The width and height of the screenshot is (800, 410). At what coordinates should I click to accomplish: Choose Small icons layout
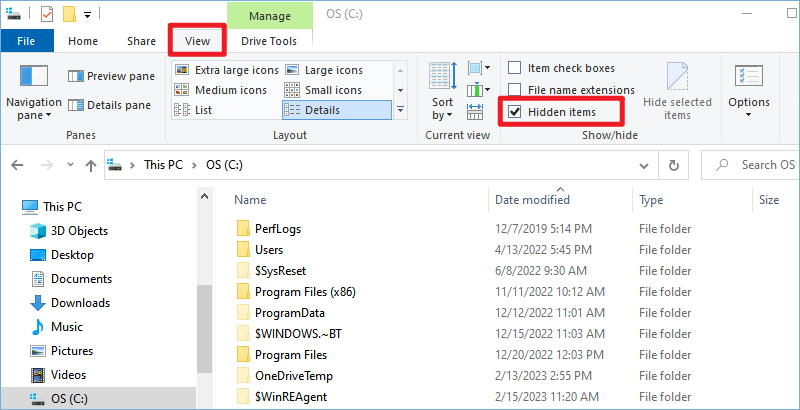[323, 90]
